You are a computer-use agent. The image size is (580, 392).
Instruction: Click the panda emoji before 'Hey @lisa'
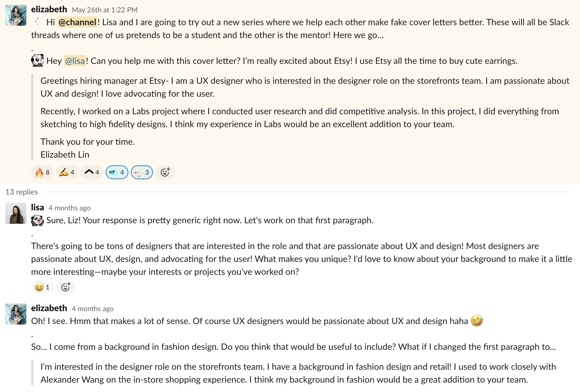[38, 61]
